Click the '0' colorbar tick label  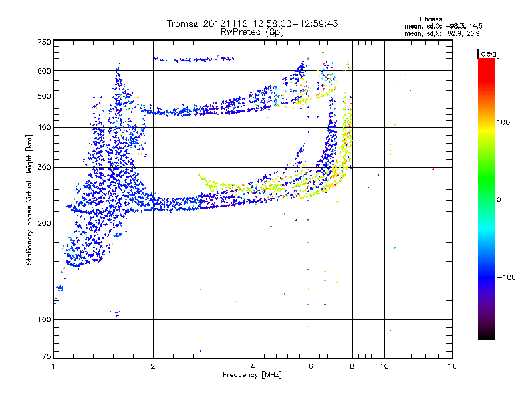coord(499,200)
